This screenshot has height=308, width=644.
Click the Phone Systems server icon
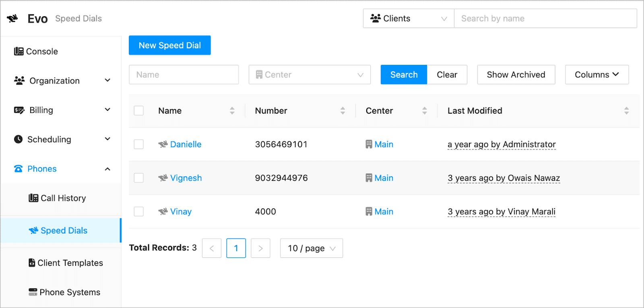pos(33,292)
